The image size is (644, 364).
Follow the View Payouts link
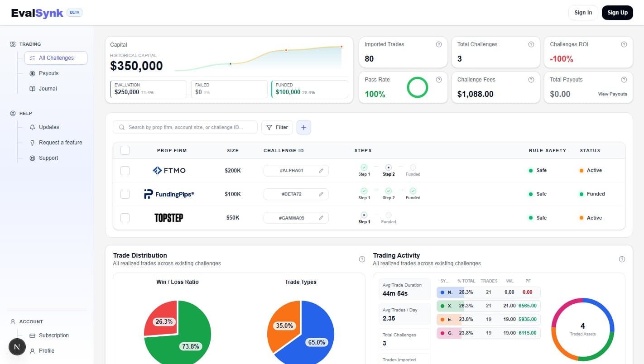pos(612,94)
